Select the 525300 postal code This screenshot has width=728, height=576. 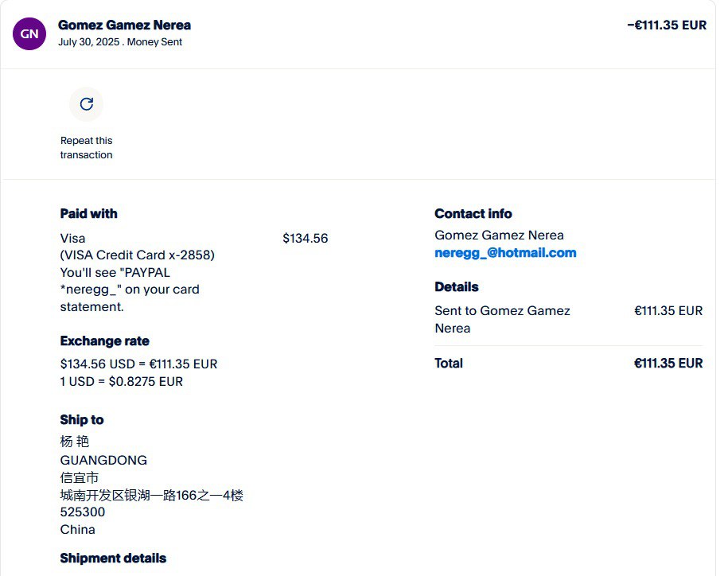click(x=83, y=512)
